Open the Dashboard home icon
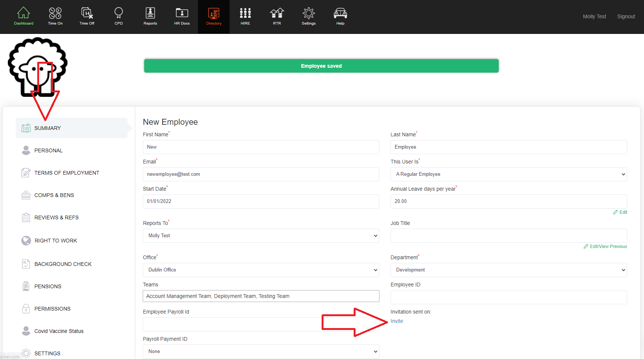The image size is (644, 359). 23,16
